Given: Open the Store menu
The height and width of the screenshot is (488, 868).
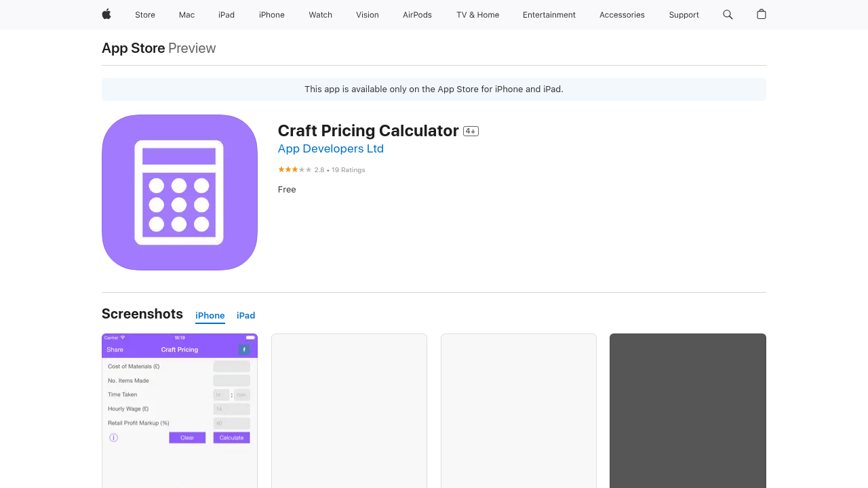Looking at the screenshot, I should pyautogui.click(x=145, y=15).
